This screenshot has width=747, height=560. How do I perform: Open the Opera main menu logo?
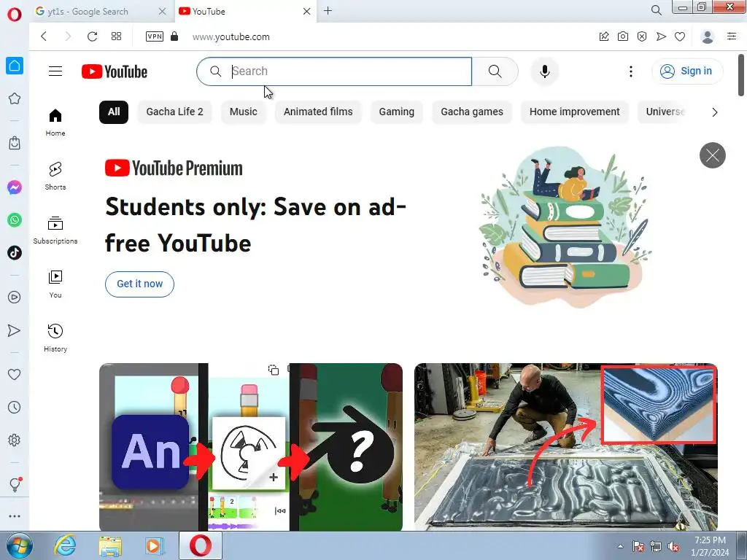point(15,14)
